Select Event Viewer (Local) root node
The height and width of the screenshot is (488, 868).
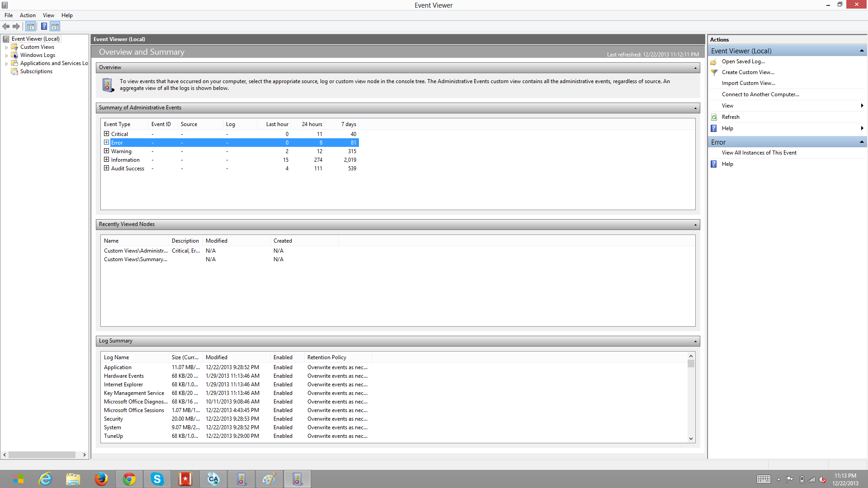pos(35,39)
